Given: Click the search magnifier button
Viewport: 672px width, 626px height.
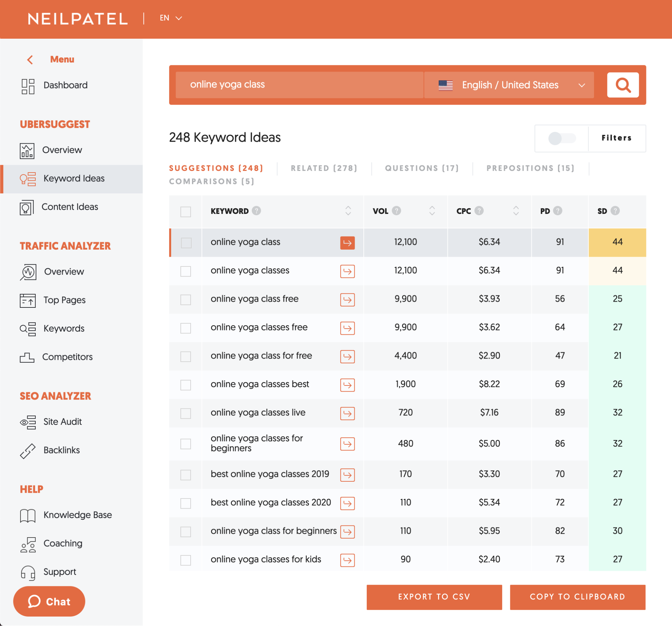Looking at the screenshot, I should pos(623,85).
